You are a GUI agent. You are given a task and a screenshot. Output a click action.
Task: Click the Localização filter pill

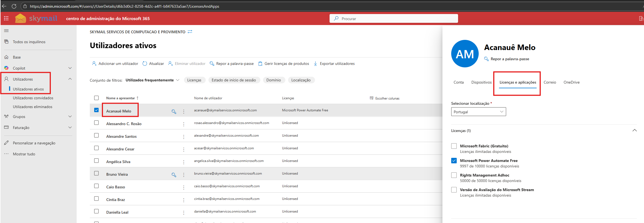coord(301,80)
